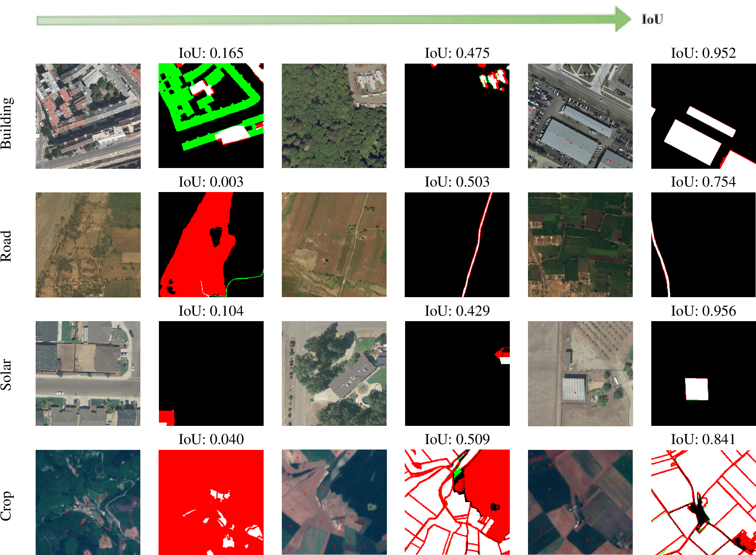Select the Solar mask labeled IoU: 0.429

[457, 374]
